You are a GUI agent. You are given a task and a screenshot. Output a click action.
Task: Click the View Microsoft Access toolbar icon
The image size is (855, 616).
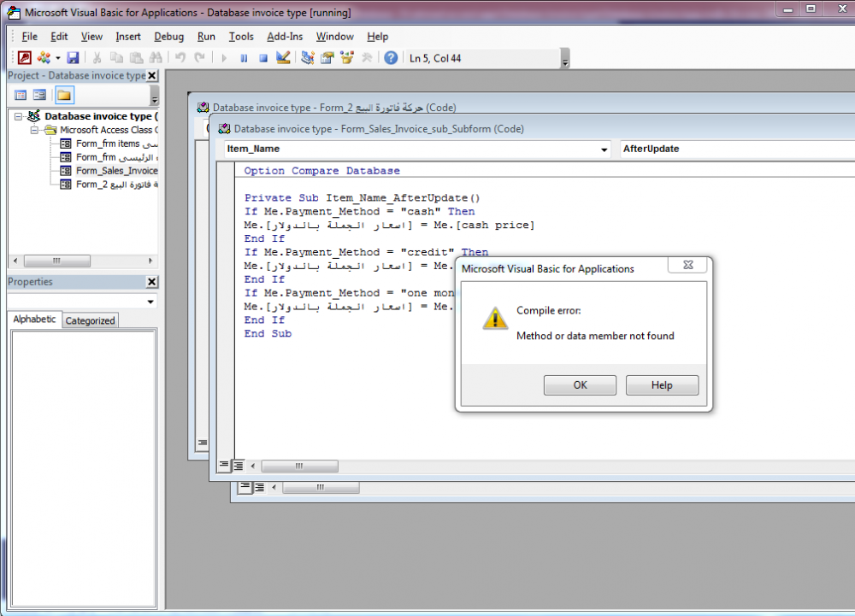(x=25, y=58)
